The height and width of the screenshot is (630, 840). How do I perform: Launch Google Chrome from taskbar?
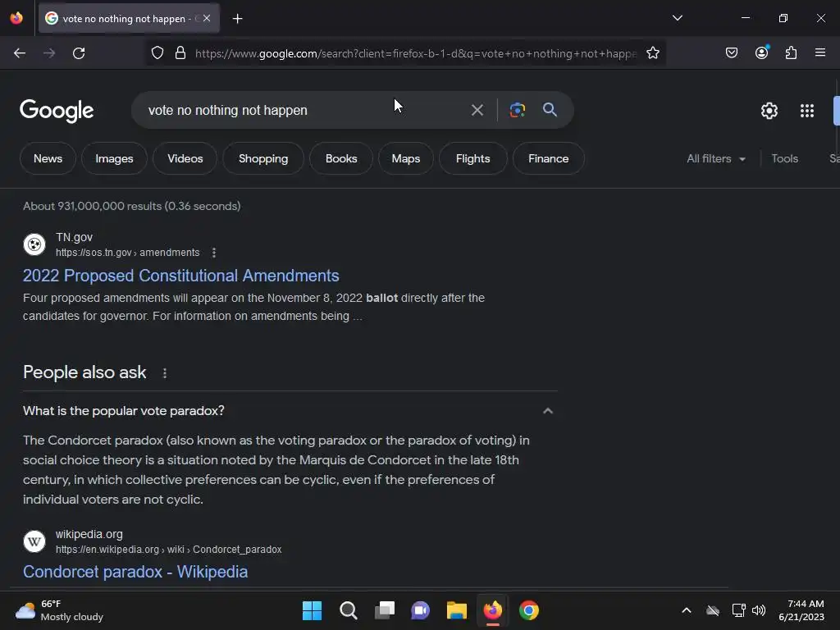(x=529, y=610)
